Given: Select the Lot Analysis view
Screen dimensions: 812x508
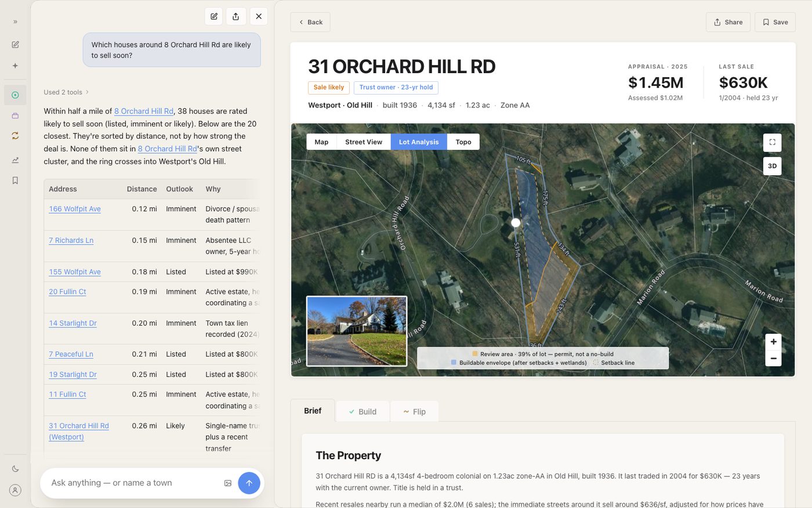Looking at the screenshot, I should (x=419, y=142).
